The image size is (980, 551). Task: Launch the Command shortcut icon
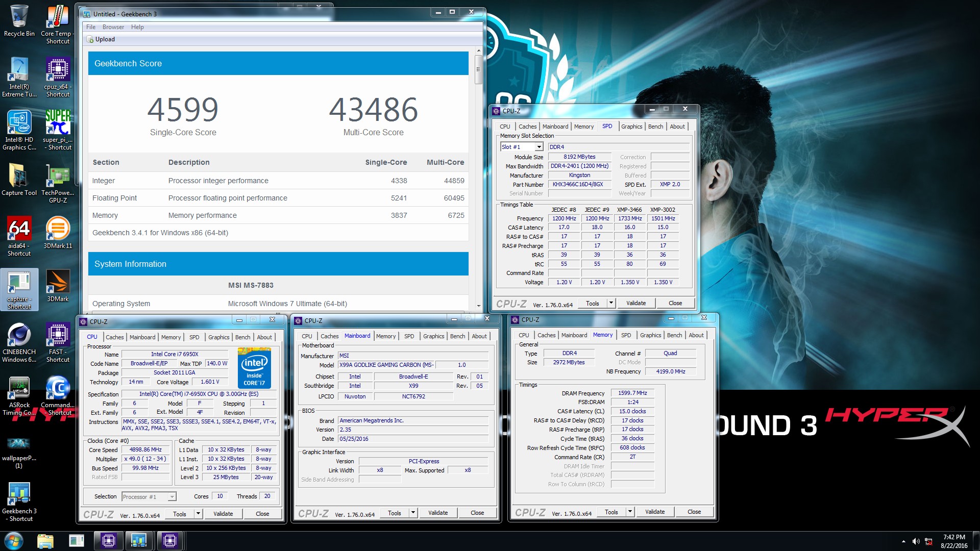58,395
